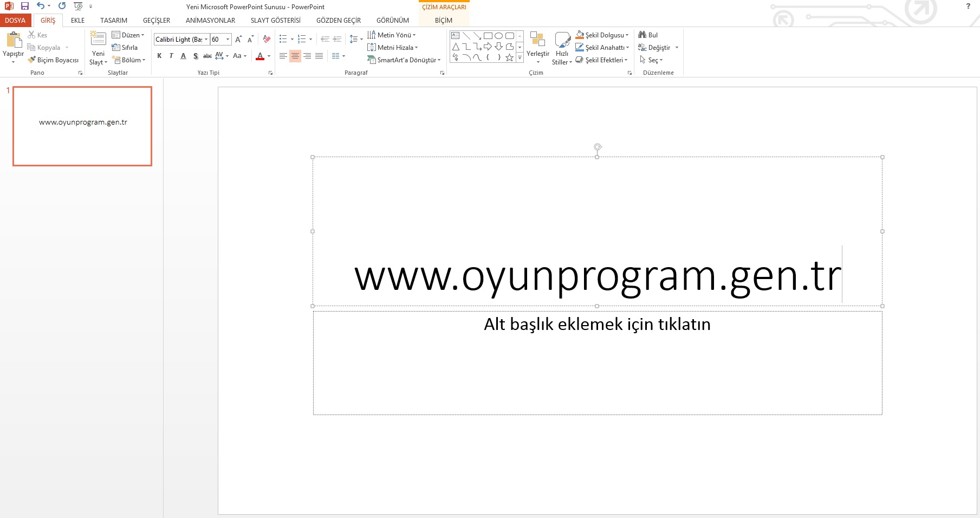Toggle bold K formatting
This screenshot has width=980, height=518.
[x=159, y=56]
